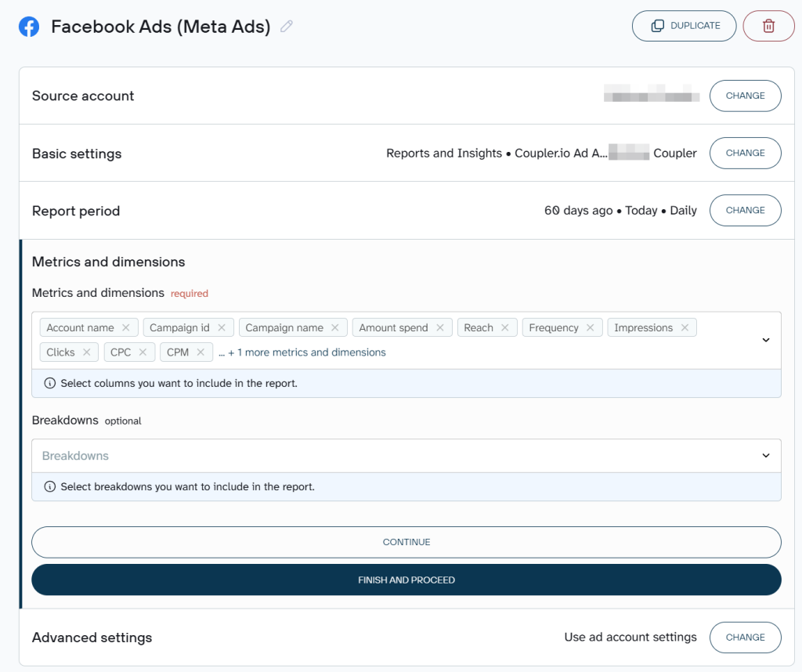This screenshot has height=672, width=802.
Task: Change the Source account
Action: tap(746, 96)
